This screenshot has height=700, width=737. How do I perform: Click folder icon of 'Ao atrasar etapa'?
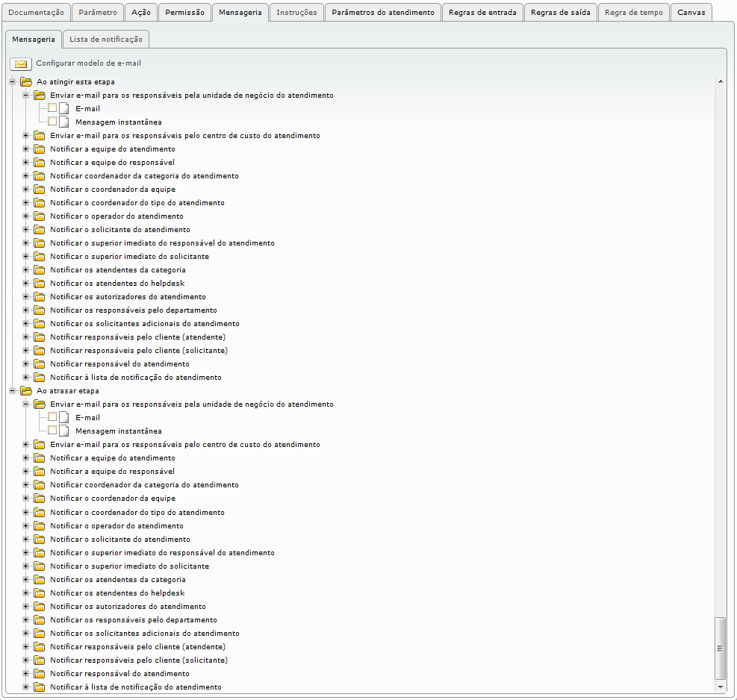(x=26, y=391)
